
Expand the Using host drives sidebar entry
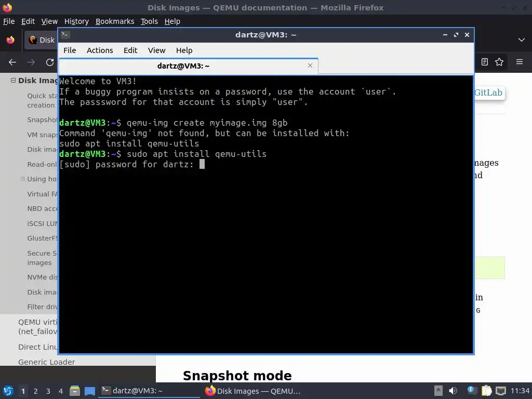point(23,179)
